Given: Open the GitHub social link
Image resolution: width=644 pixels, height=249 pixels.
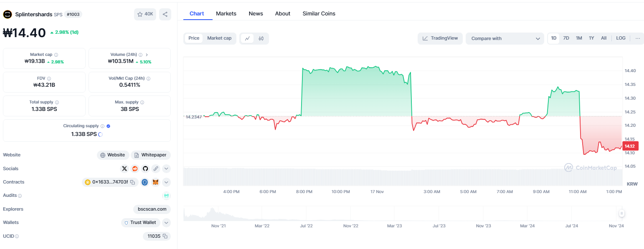Looking at the screenshot, I should click(145, 169).
